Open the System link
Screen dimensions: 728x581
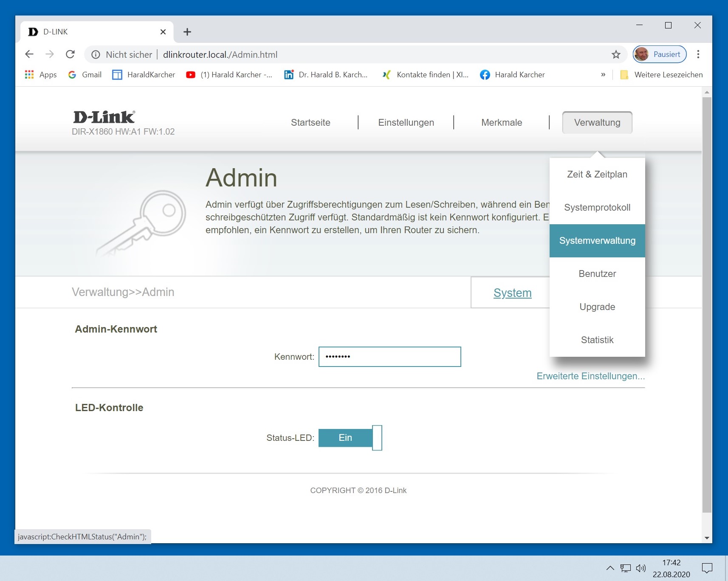point(512,293)
